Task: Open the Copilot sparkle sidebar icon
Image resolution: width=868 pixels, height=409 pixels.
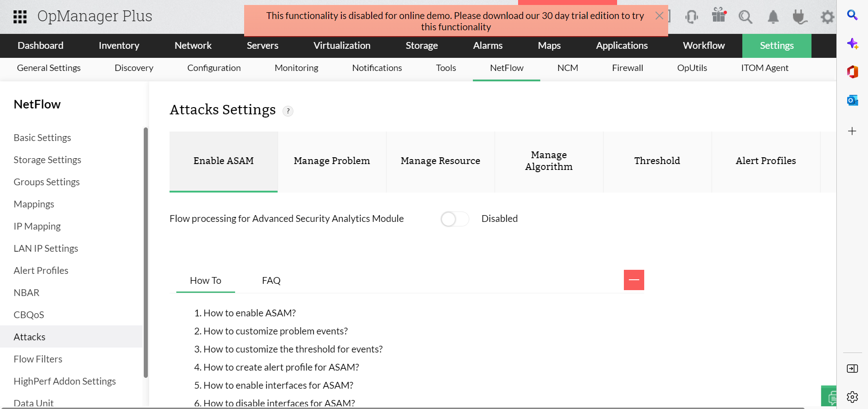Action: (852, 44)
